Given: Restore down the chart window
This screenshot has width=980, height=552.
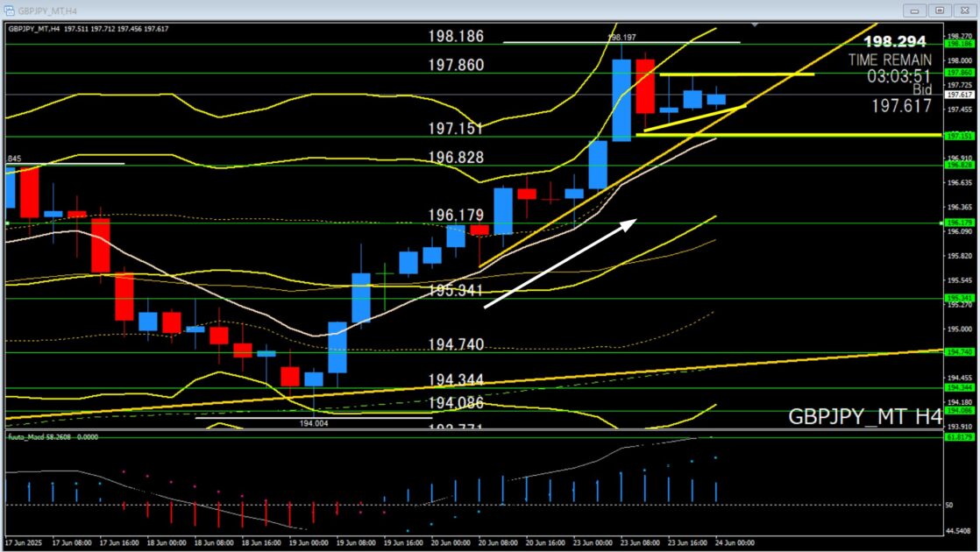Looking at the screenshot, I should (940, 10).
